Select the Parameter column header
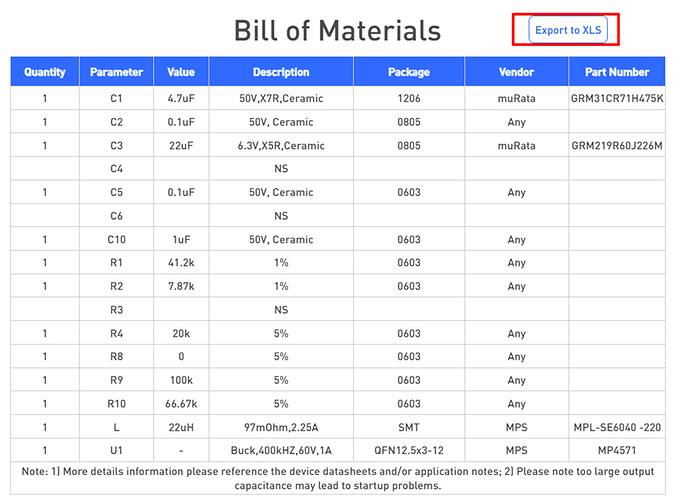Image resolution: width=682 pixels, height=500 pixels. click(116, 72)
